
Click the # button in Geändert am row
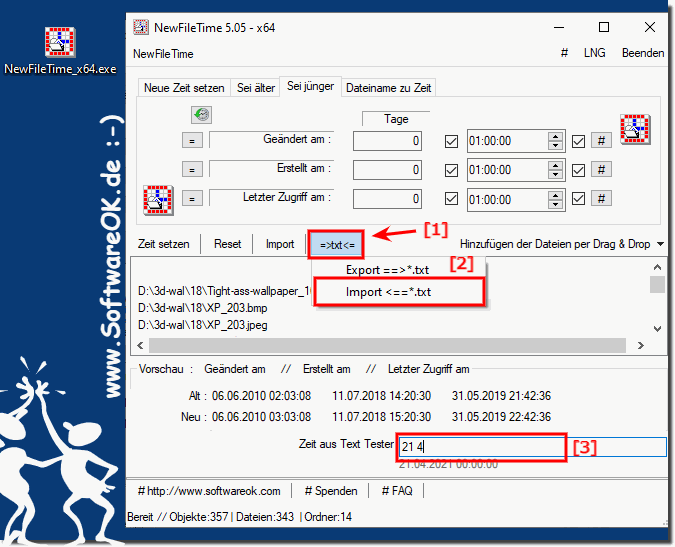(601, 140)
